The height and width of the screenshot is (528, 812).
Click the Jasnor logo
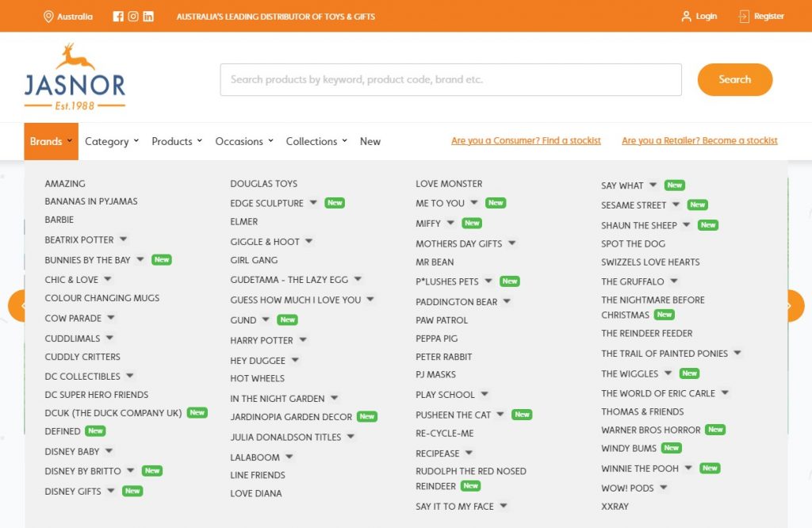(75, 77)
